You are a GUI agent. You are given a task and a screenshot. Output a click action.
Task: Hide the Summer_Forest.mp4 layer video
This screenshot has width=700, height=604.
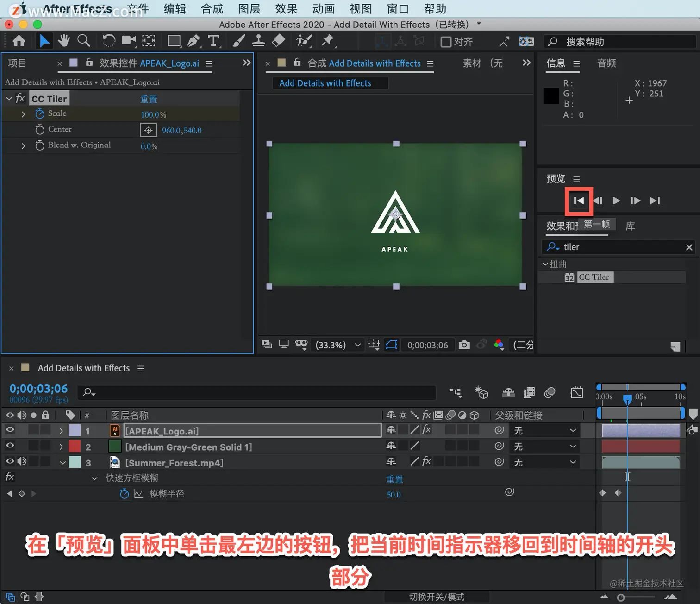10,462
